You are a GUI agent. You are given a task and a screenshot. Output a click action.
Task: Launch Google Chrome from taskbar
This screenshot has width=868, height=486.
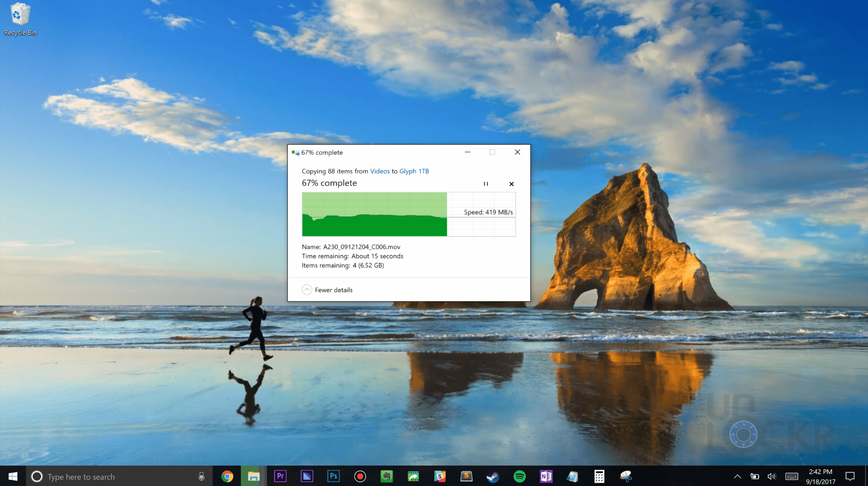click(x=227, y=476)
